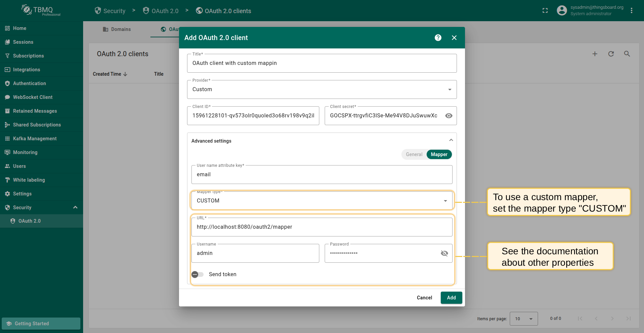Click the plus icon to add client
The height and width of the screenshot is (333, 644).
(595, 54)
